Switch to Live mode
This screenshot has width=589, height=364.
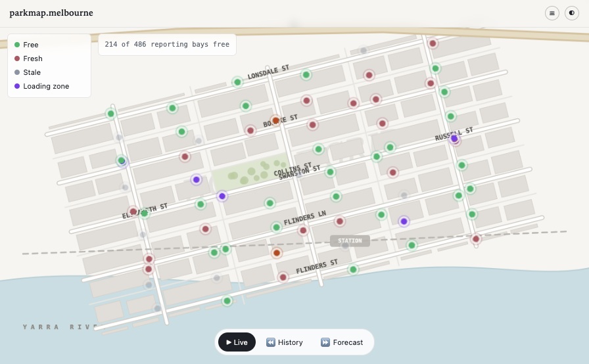(237, 342)
